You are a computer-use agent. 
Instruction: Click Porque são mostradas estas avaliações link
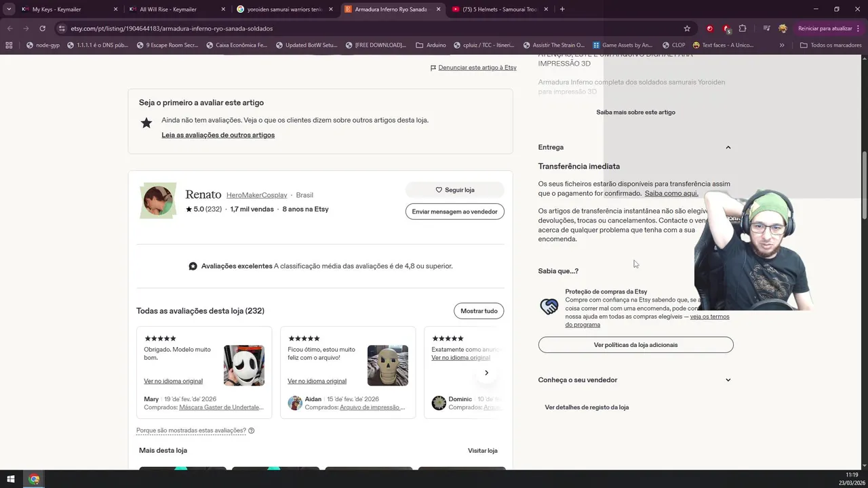tap(191, 430)
